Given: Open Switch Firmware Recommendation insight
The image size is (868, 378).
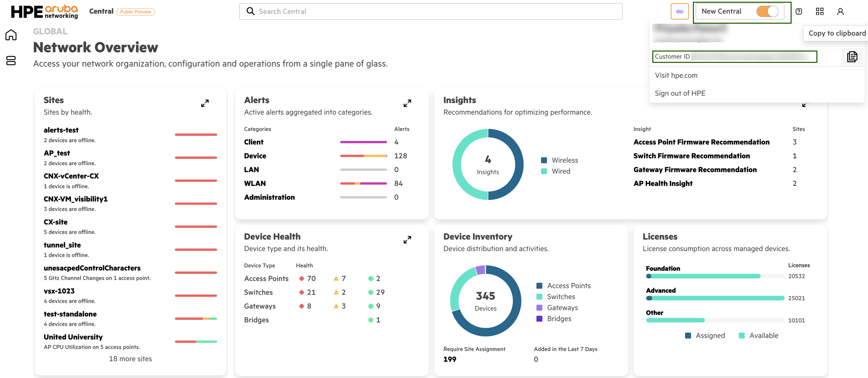Looking at the screenshot, I should click(x=692, y=156).
